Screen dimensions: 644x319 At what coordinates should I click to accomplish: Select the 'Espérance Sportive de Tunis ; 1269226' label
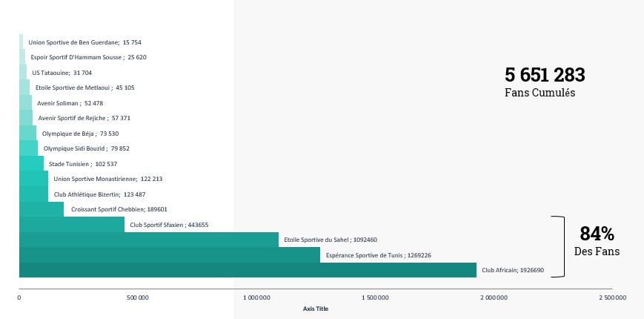379,255
